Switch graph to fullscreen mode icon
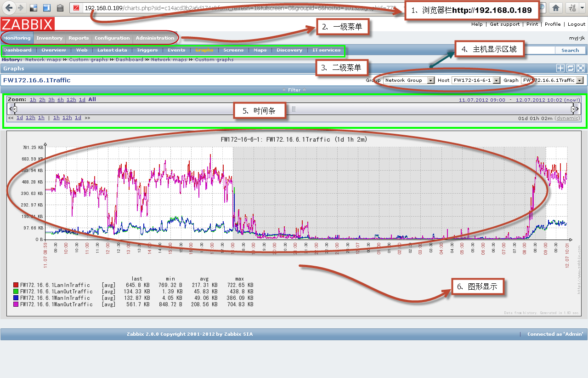 pyautogui.click(x=581, y=69)
